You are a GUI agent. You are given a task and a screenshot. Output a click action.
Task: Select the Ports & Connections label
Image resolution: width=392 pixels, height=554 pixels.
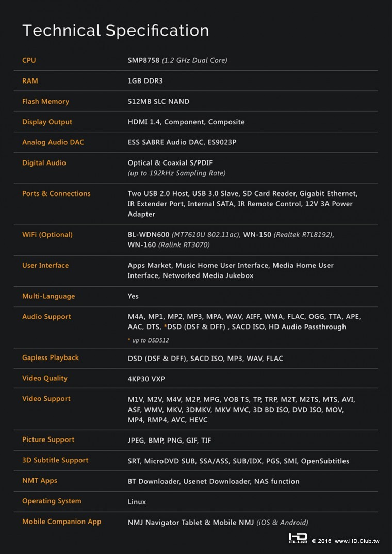(x=56, y=194)
